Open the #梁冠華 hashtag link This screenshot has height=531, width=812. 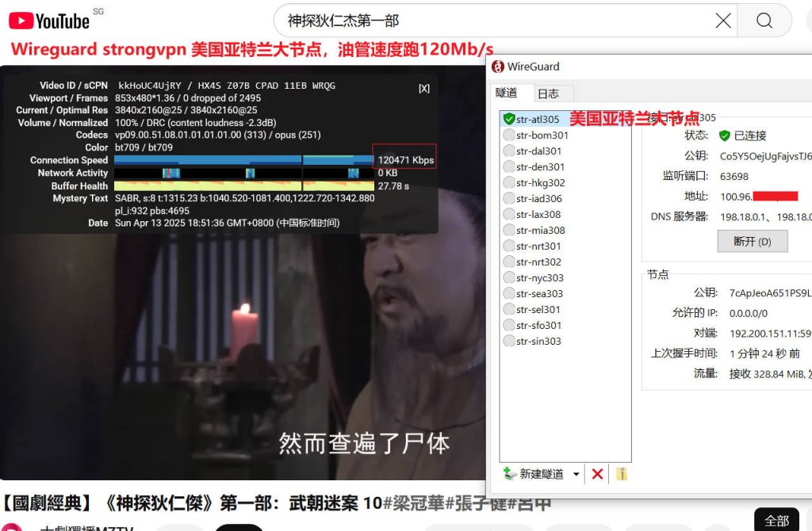pyautogui.click(x=413, y=502)
